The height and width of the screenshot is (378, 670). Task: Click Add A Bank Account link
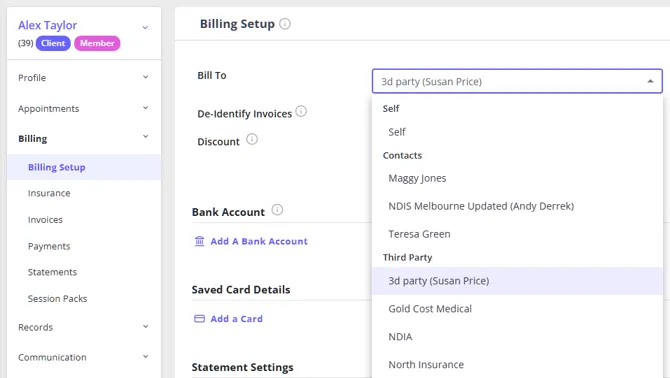click(x=259, y=241)
